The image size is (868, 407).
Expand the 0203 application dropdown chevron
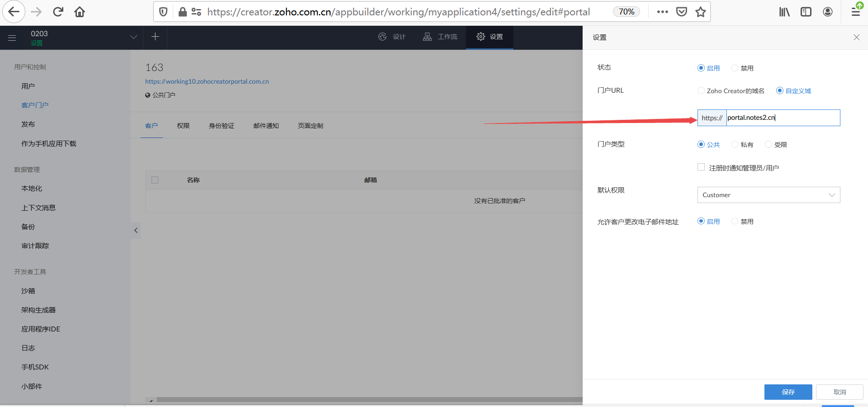[133, 37]
